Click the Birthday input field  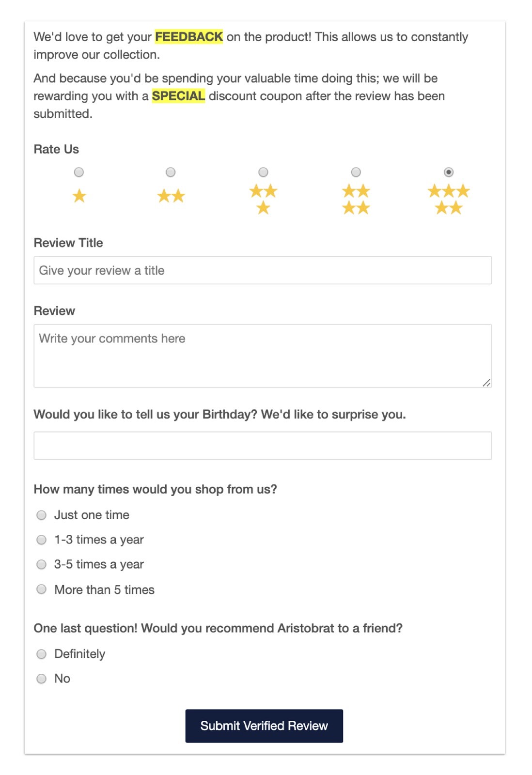(263, 446)
